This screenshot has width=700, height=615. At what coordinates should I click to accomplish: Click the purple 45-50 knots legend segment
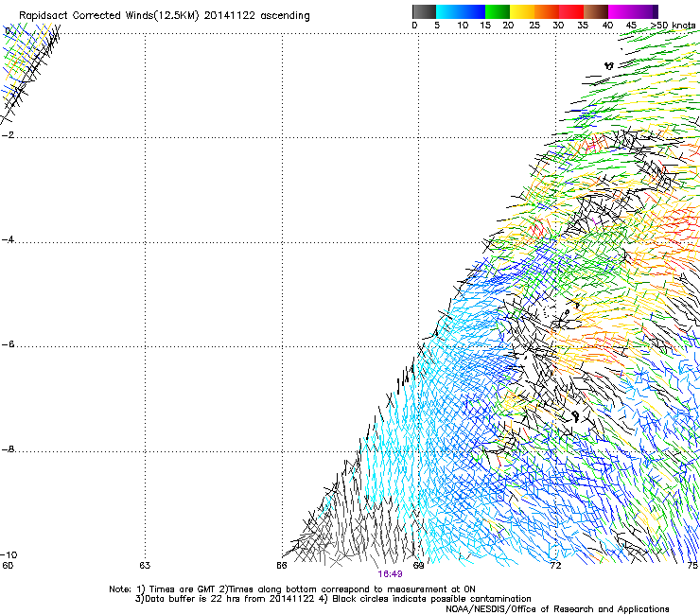tap(643, 11)
